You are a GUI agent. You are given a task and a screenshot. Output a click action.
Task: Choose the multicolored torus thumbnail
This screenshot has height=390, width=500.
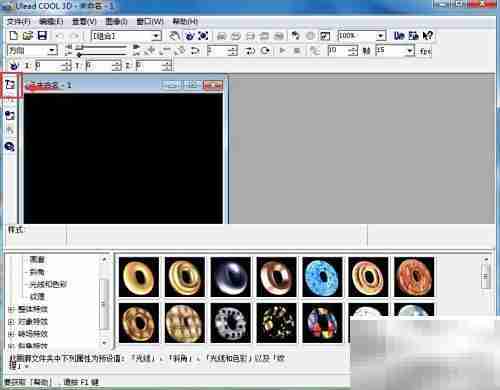[x=322, y=322]
